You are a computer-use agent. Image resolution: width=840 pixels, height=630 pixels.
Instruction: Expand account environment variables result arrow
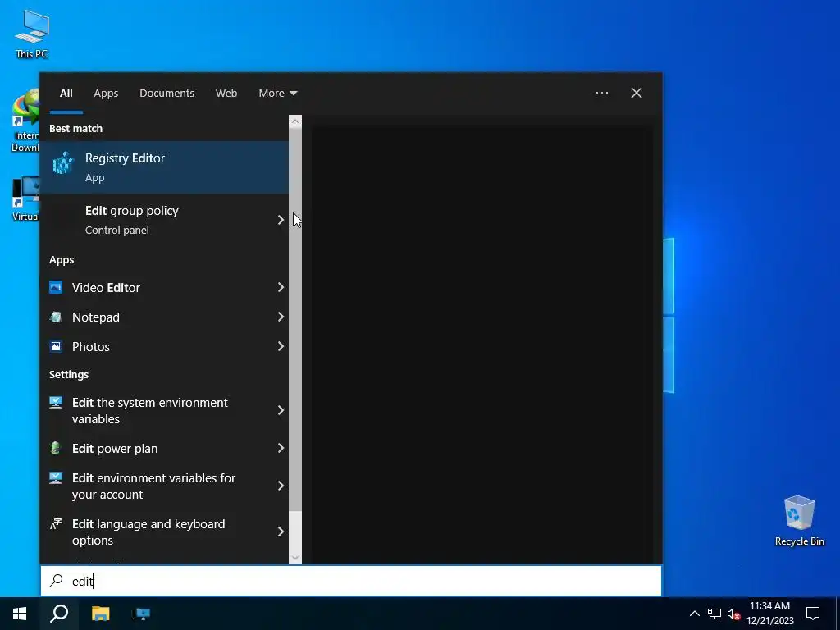coord(281,486)
